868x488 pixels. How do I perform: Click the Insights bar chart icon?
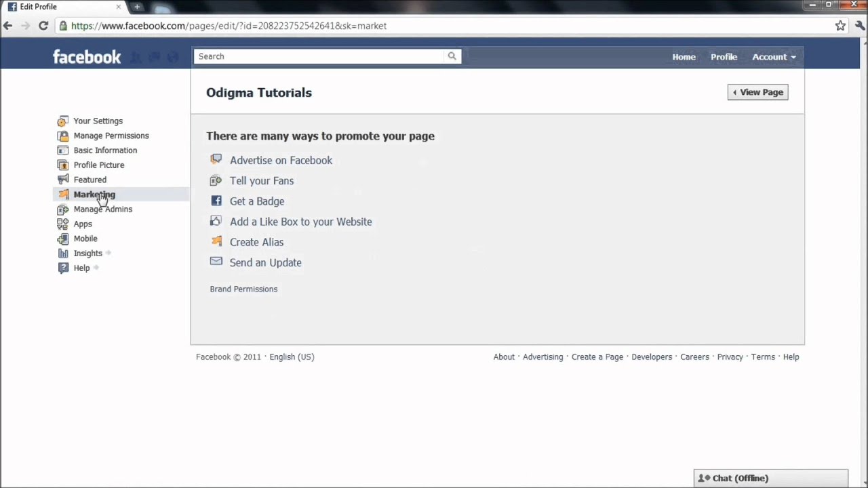[x=62, y=253]
